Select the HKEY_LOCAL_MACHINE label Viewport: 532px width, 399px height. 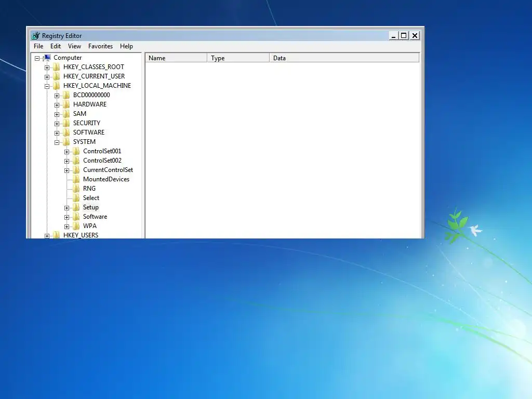click(97, 86)
